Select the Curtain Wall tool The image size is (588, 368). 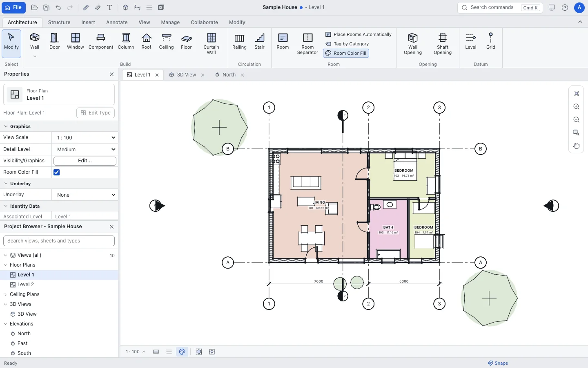tap(211, 44)
